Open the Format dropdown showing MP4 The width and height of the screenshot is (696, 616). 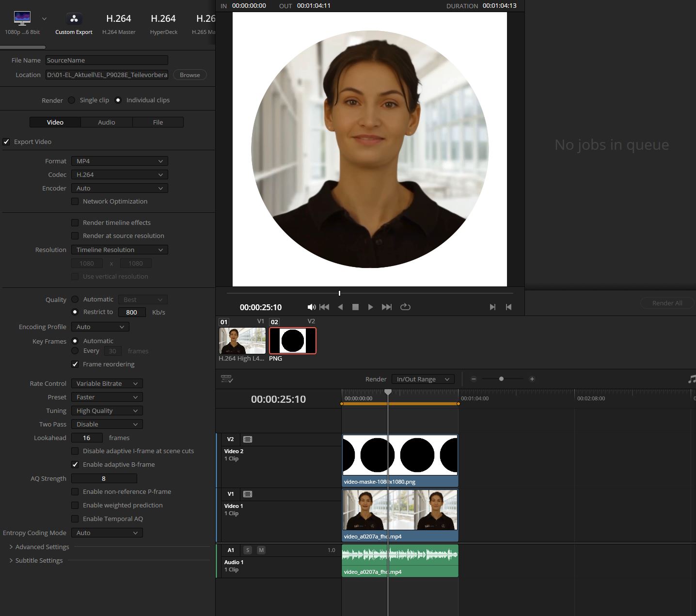tap(119, 160)
